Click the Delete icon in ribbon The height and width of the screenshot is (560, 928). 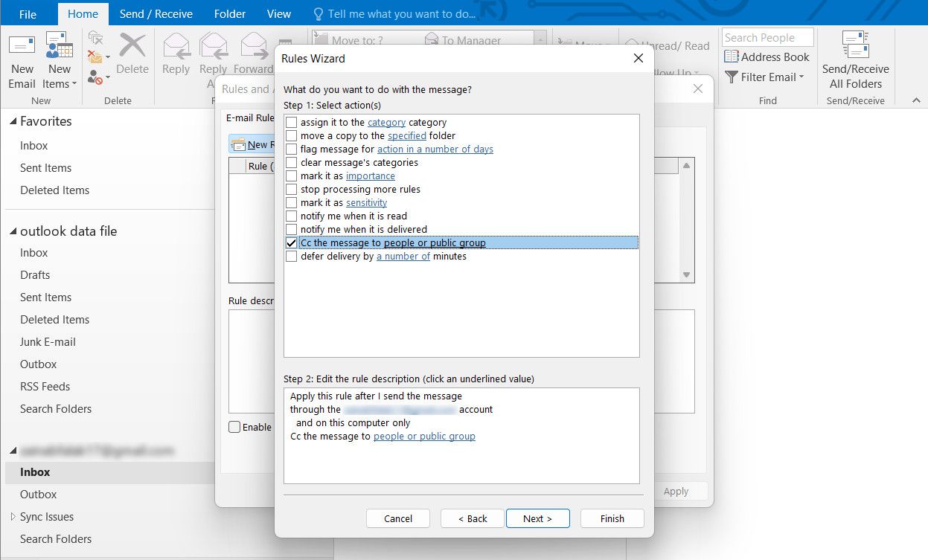click(x=132, y=54)
